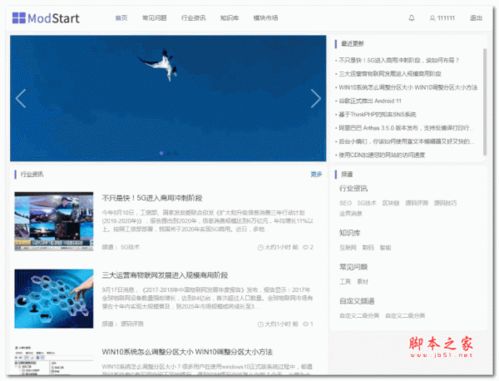Open 行业资讯 heading in channel sidebar
Screen dimensions: 499x381
[353, 188]
